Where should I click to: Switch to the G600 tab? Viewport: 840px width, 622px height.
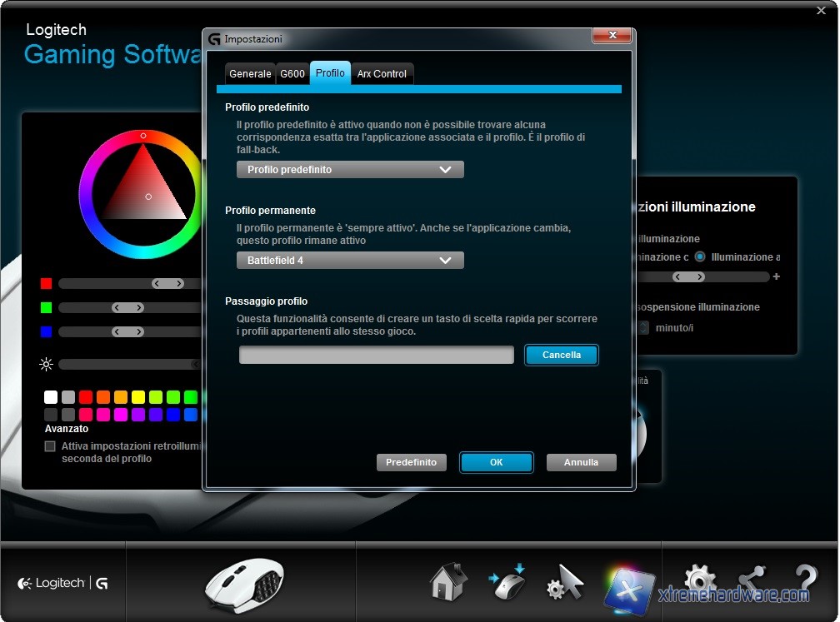292,74
